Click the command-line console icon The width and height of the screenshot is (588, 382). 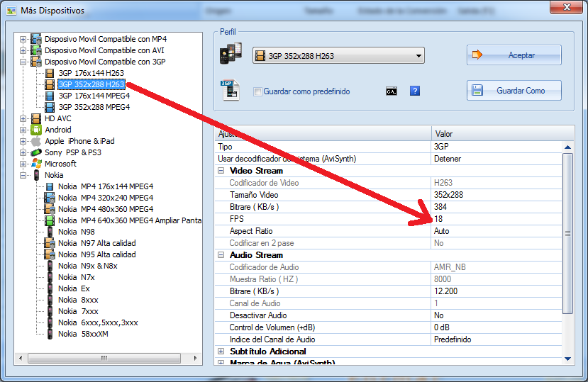[392, 91]
